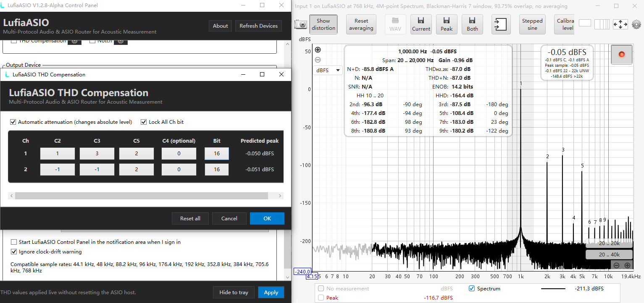The width and height of the screenshot is (644, 303).
Task: Click the Spectrum black line color swatch
Action: 553,289
